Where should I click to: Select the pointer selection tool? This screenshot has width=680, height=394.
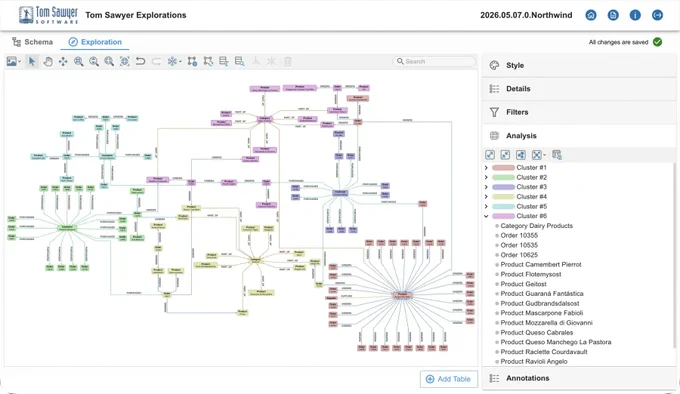[x=32, y=62]
